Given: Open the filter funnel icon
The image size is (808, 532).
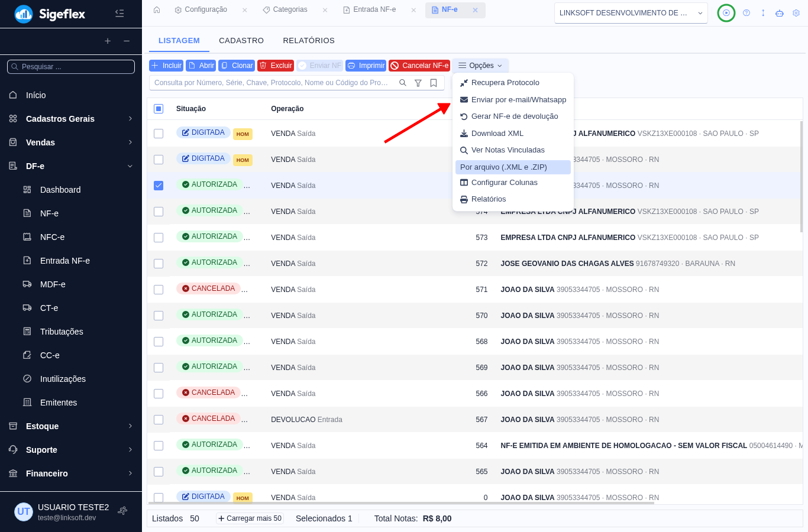Looking at the screenshot, I should 418,83.
